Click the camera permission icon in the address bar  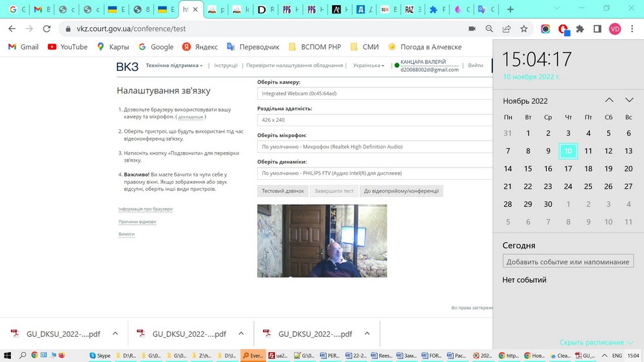[x=472, y=29]
